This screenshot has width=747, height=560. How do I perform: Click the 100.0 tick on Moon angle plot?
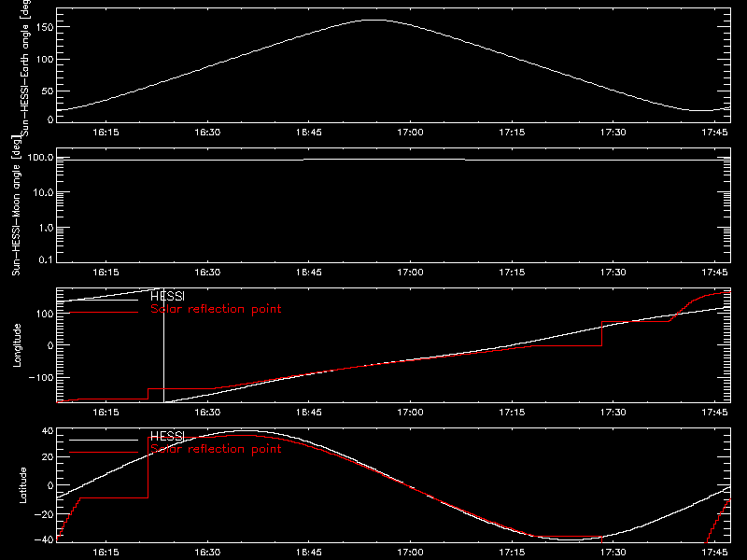pyautogui.click(x=40, y=157)
